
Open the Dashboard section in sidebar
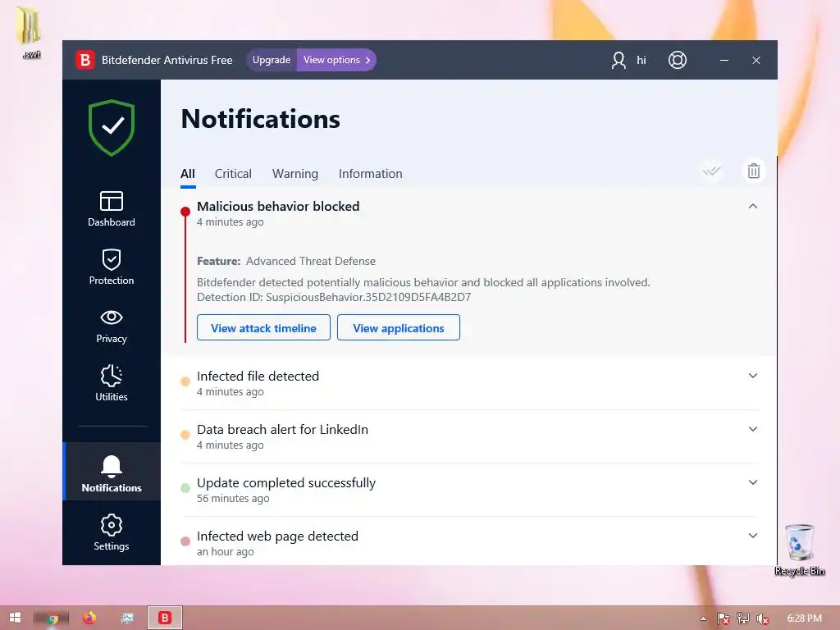pyautogui.click(x=112, y=209)
